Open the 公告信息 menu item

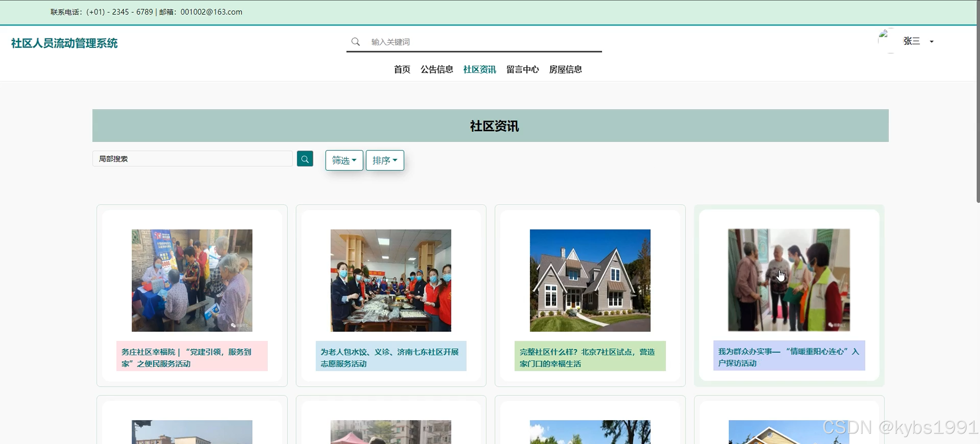[x=436, y=69]
